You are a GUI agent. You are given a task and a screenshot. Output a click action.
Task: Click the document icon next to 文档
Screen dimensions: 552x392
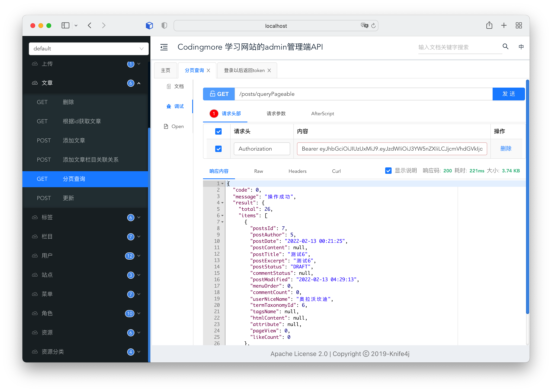169,86
